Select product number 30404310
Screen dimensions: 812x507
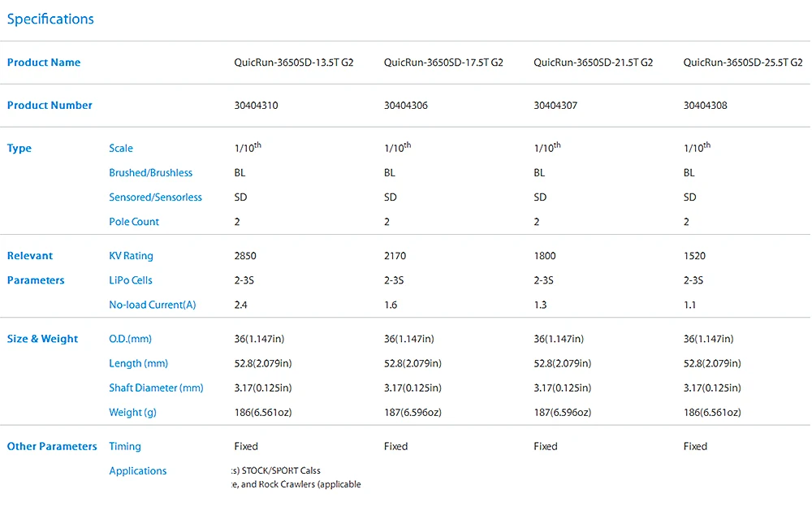pos(256,106)
